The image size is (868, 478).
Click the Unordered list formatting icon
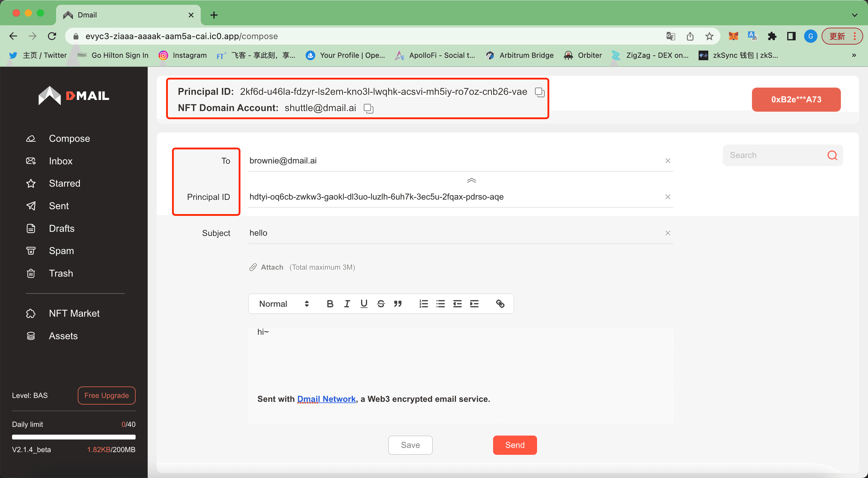[x=440, y=303]
